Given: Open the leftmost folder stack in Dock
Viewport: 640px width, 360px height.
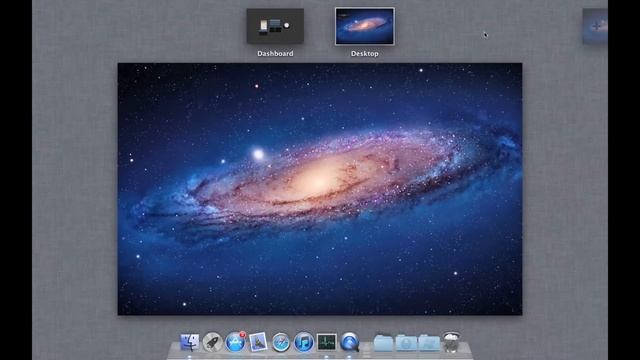Looking at the screenshot, I should (x=383, y=343).
